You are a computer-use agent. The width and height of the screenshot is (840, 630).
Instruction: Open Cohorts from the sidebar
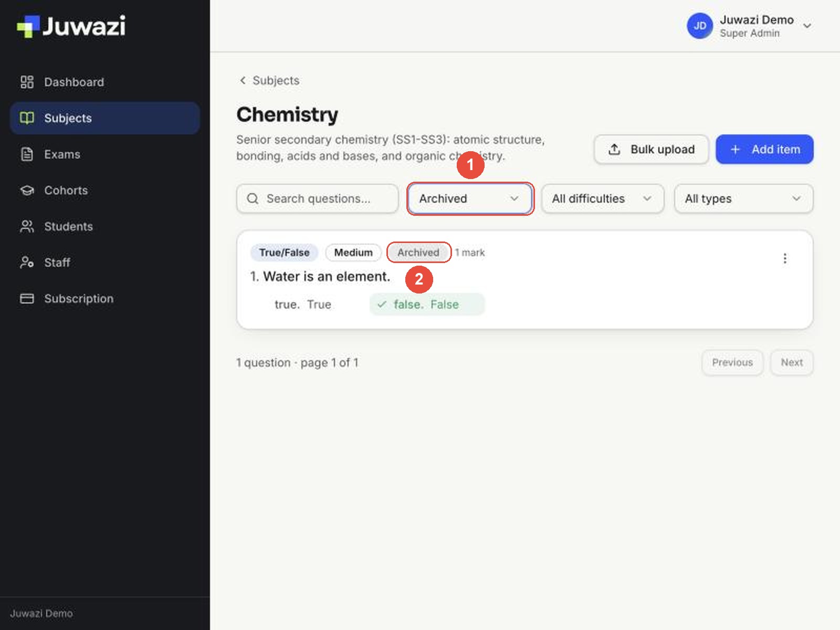pos(104,190)
